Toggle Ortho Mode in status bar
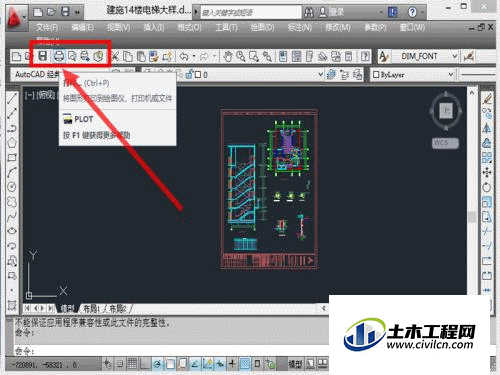 [144, 364]
